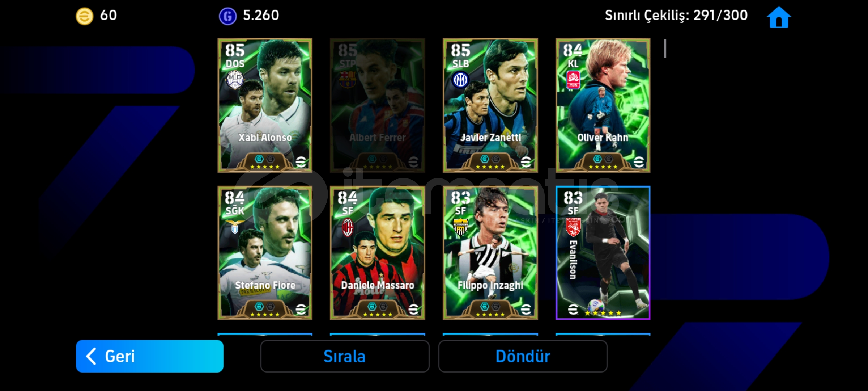868x391 pixels.
Task: Click the scrollbar beside the card grid
Action: tap(665, 49)
